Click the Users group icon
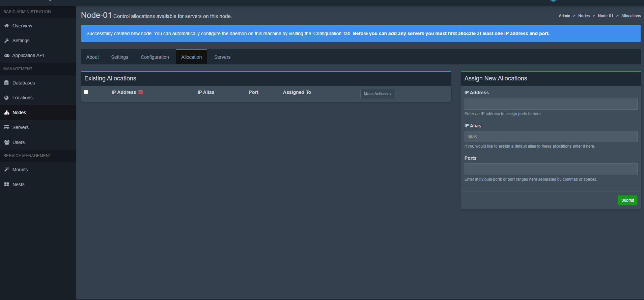This screenshot has width=644, height=300. click(x=6, y=142)
